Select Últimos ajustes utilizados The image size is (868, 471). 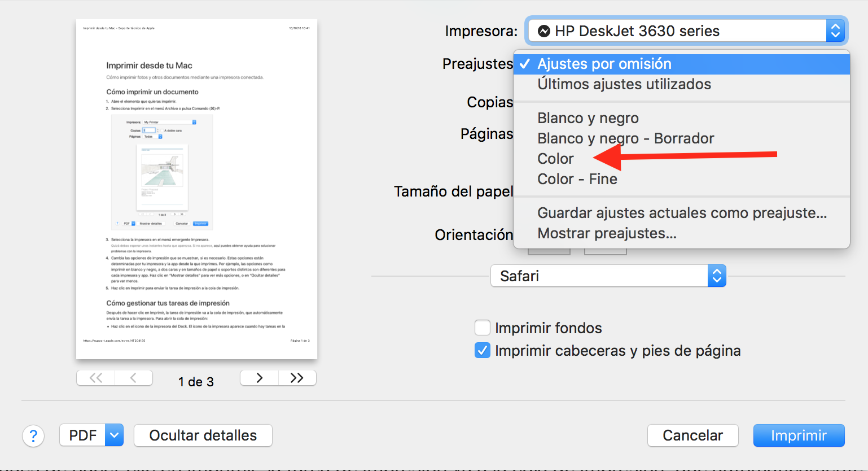tap(624, 84)
